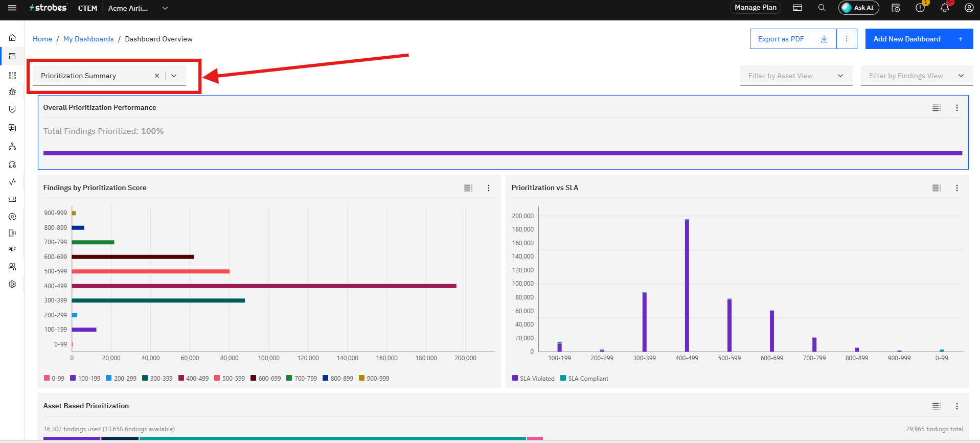Click the search magnifier in top bar
Screen dimensions: 980x443
[822, 8]
